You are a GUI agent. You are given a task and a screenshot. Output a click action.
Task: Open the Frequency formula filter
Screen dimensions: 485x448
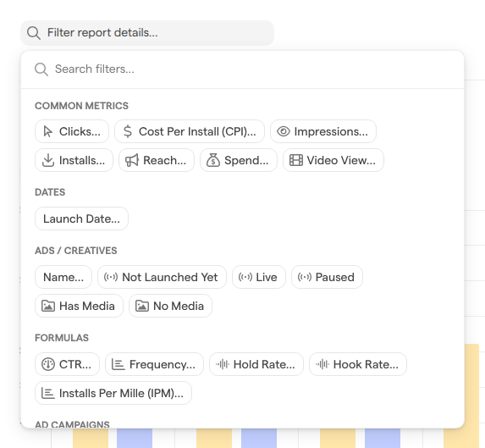(x=154, y=364)
